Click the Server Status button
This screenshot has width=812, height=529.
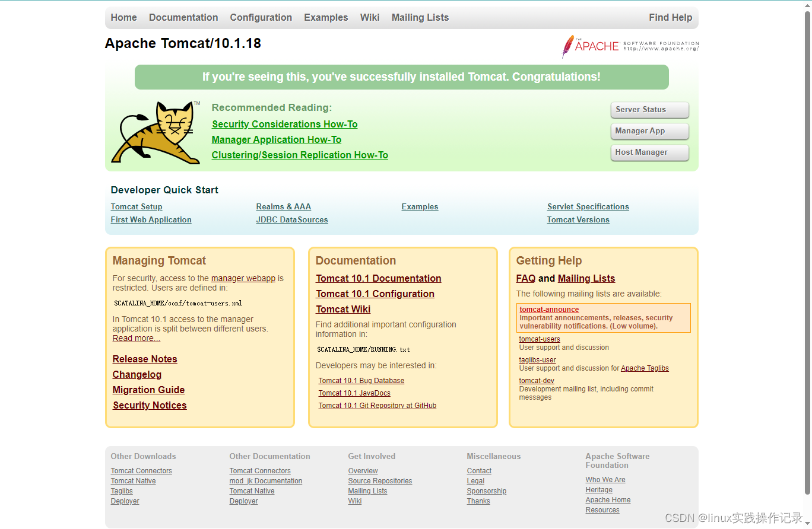coord(650,110)
